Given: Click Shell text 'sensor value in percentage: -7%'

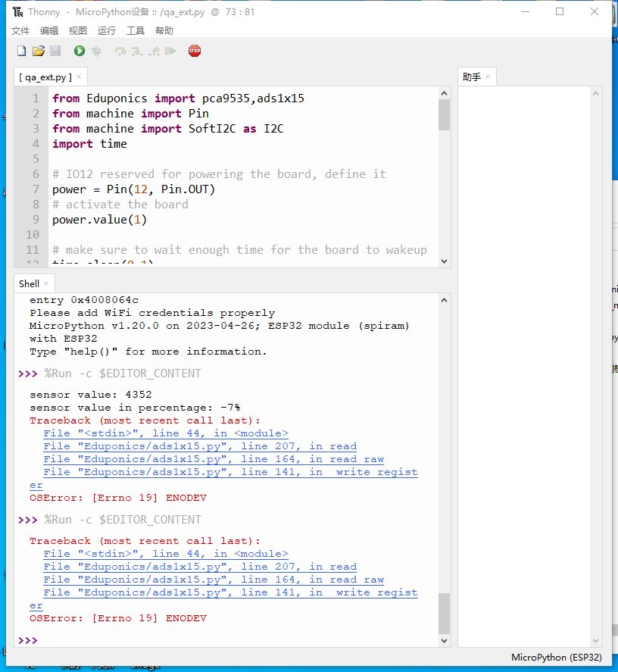Looking at the screenshot, I should pos(135,407).
